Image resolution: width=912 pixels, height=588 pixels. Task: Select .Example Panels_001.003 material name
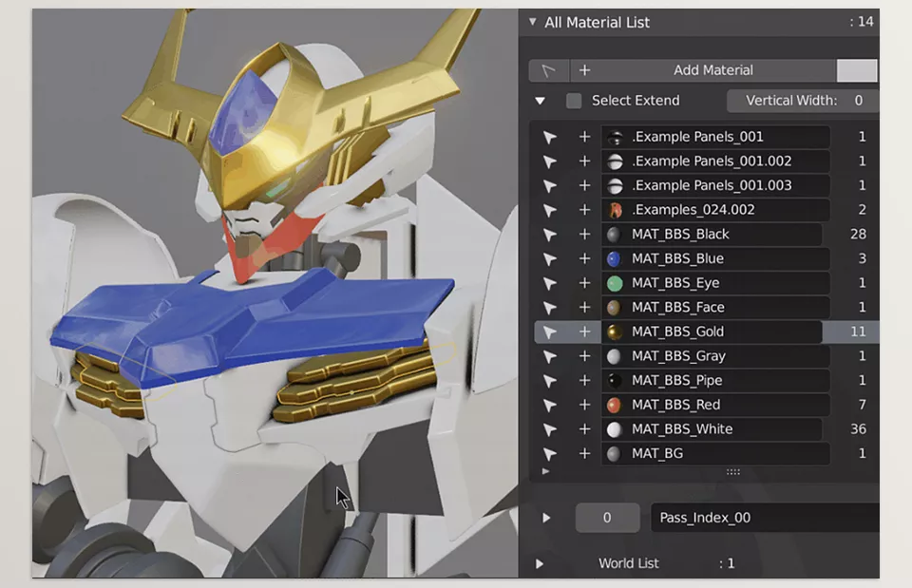(x=712, y=185)
